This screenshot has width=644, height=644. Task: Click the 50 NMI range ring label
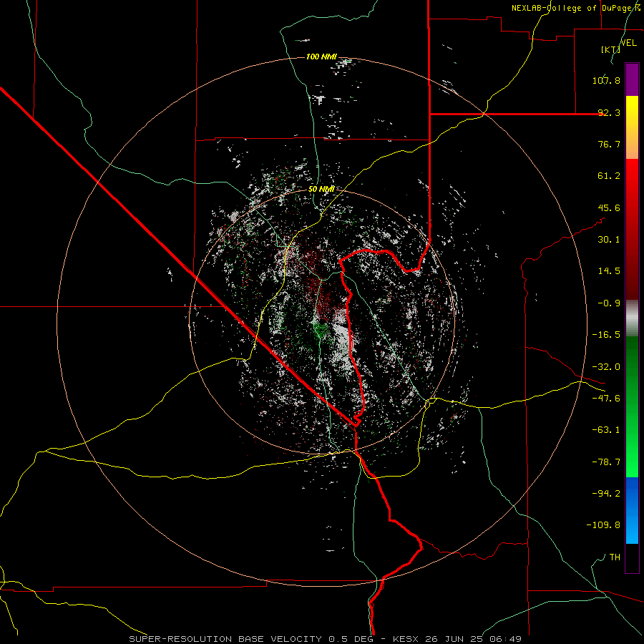click(321, 189)
